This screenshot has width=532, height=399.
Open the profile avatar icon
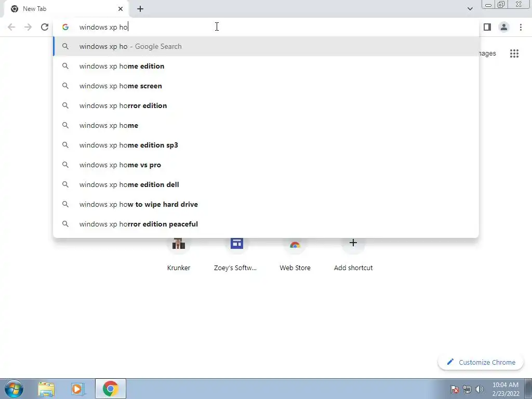click(x=504, y=27)
